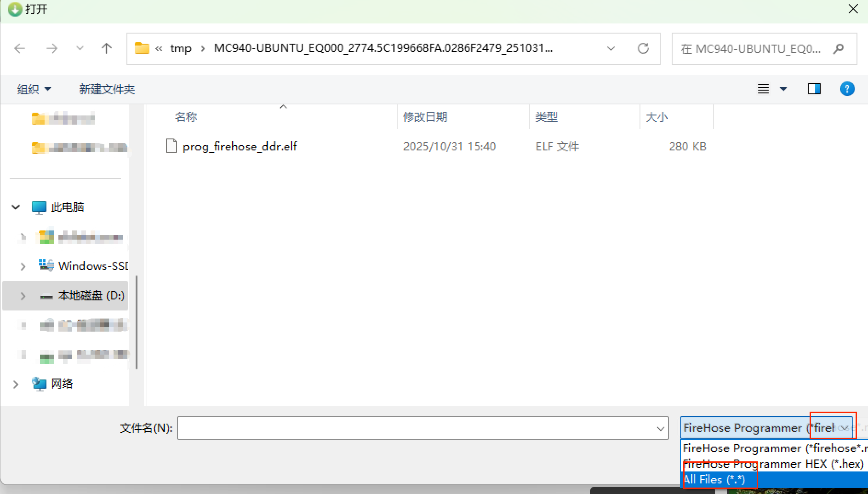Open the address bar history dropdown
Image resolution: width=868 pixels, height=494 pixels.
coord(611,48)
